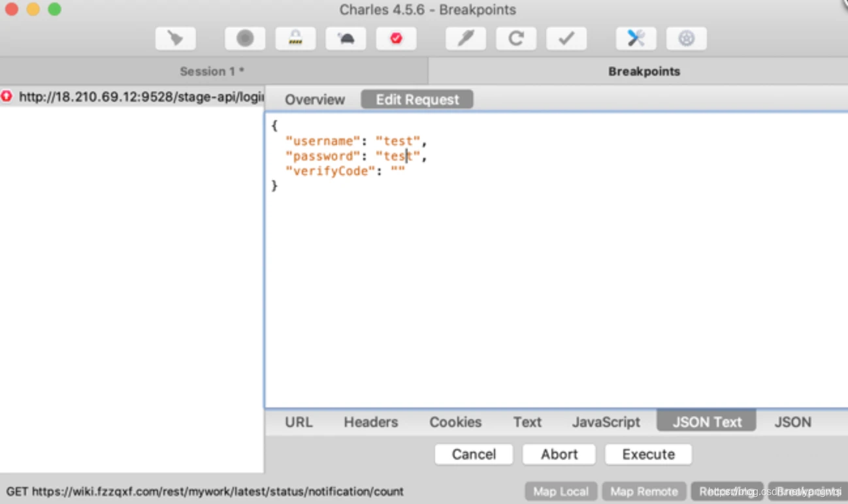Viewport: 848px width, 504px height.
Task: Switch to the Headers tab
Action: [x=370, y=422]
